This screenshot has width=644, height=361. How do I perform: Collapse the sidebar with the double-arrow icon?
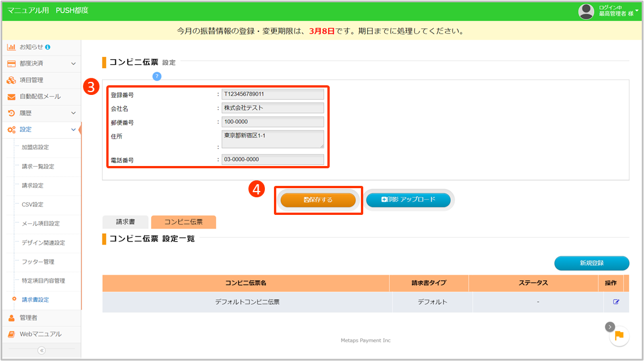click(x=41, y=350)
